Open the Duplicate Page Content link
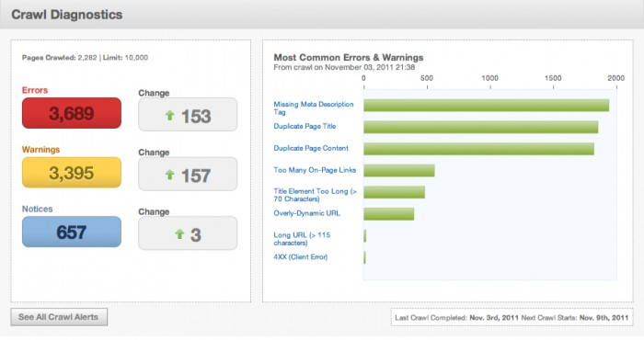The image size is (644, 340). (x=311, y=148)
